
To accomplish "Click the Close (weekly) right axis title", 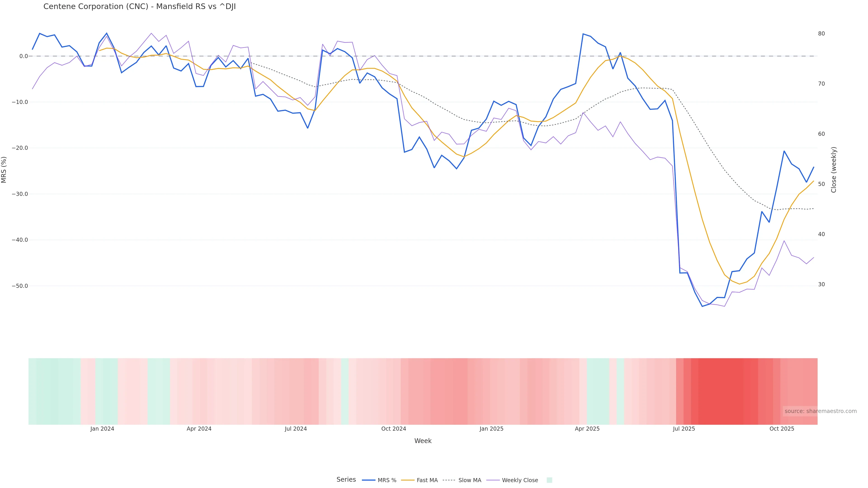I will (834, 170).
